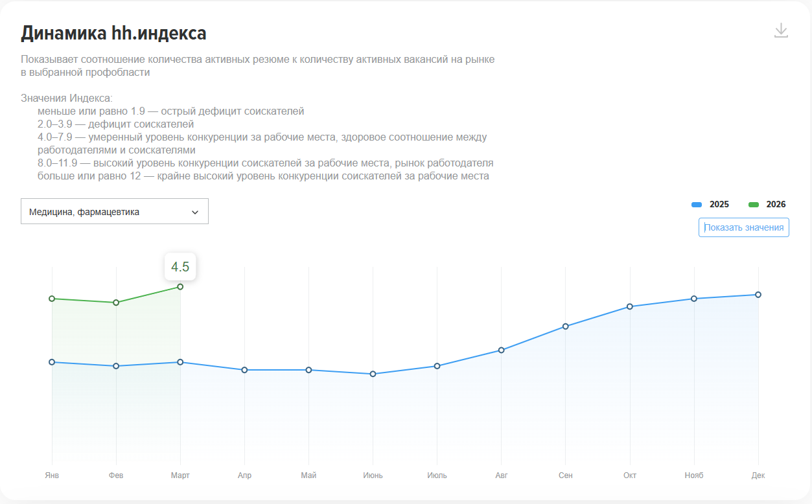812x504 pixels.
Task: Click the Нояб axis label
Action: 693,475
